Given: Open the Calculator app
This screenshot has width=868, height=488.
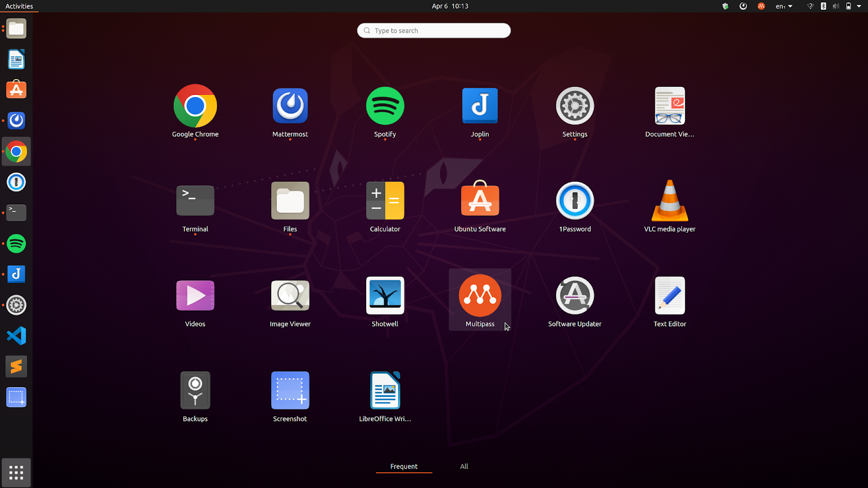Looking at the screenshot, I should [385, 201].
